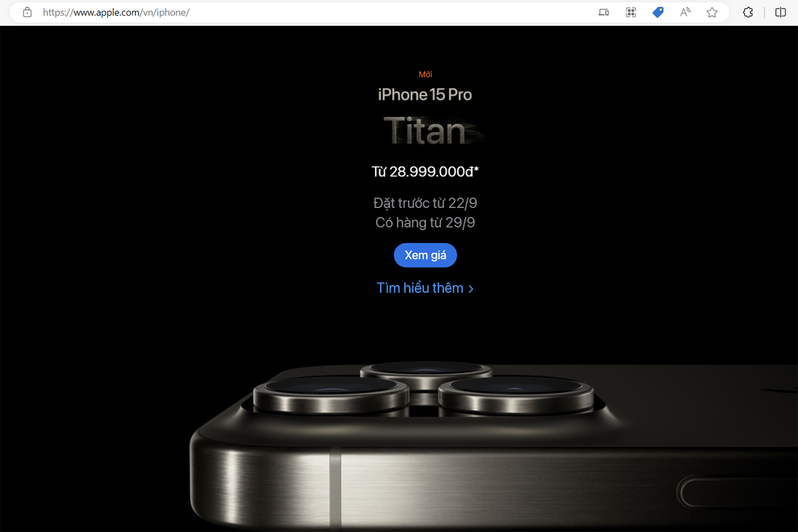
Task: Open browser settings gear icon
Action: click(x=746, y=12)
